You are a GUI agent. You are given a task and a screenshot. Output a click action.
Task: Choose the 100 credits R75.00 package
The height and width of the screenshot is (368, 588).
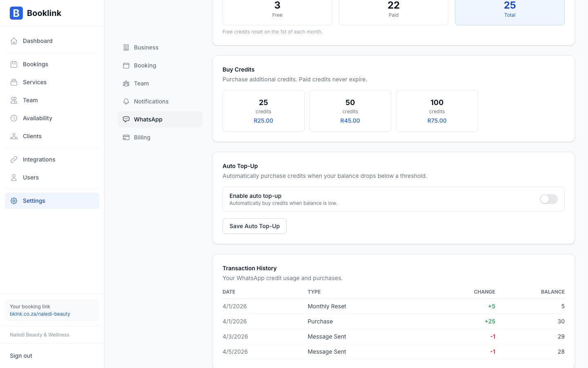click(x=437, y=111)
